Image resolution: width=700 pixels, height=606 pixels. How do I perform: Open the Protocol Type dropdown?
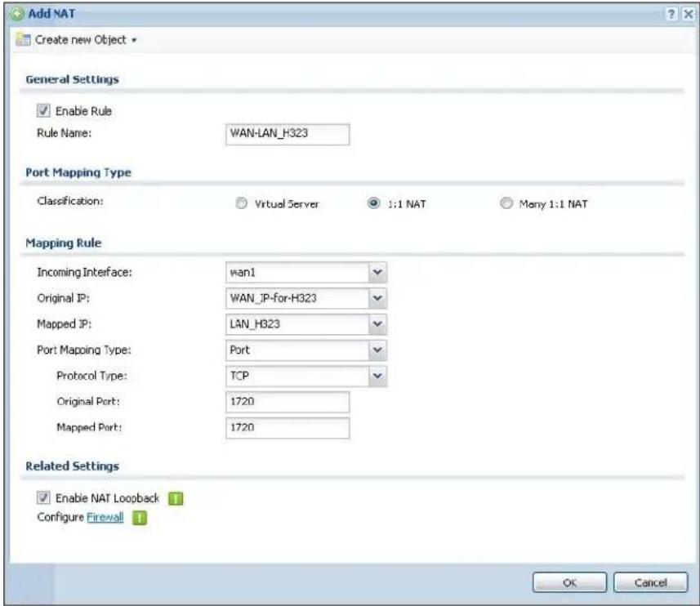tap(306, 376)
